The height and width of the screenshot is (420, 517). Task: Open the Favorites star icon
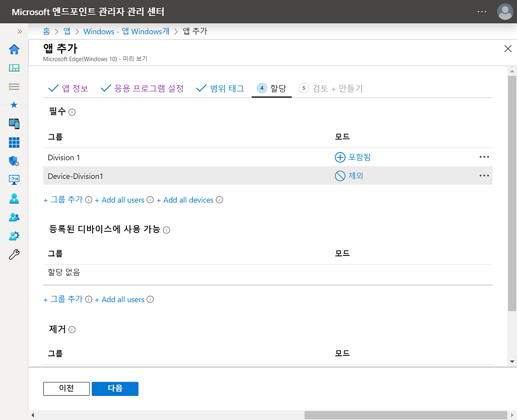pos(14,105)
